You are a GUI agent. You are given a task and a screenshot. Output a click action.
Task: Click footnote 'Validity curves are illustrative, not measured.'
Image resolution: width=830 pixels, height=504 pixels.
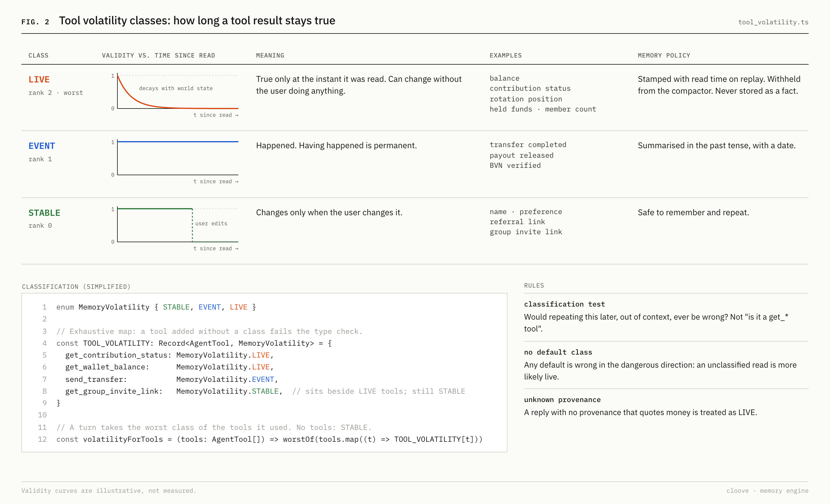pos(109,491)
